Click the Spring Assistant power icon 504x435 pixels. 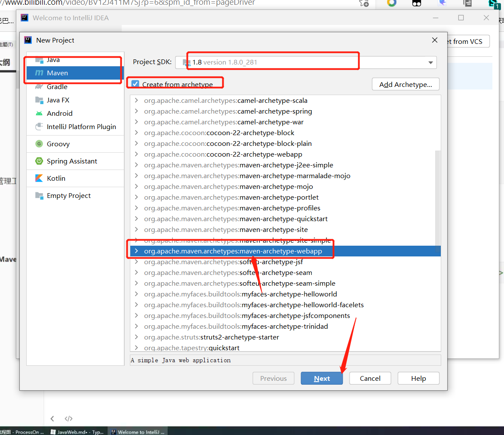(x=39, y=161)
